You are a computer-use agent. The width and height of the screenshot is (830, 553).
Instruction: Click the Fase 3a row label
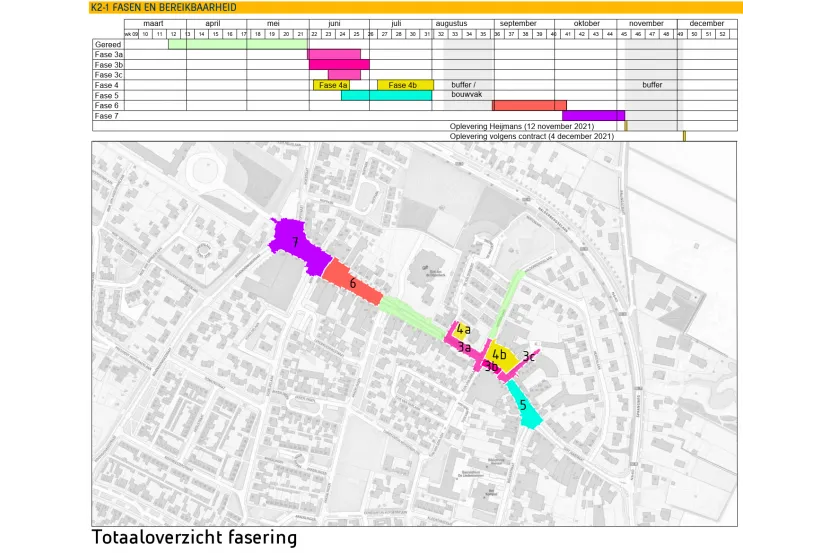point(108,54)
